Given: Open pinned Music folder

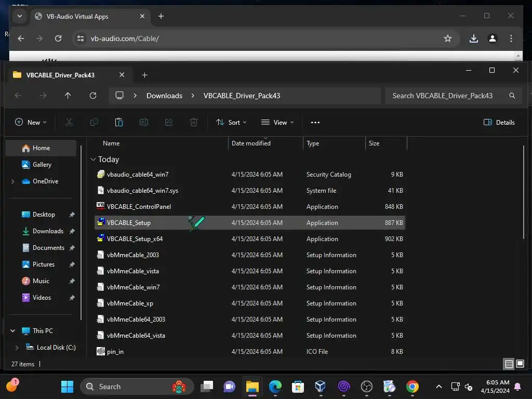Looking at the screenshot, I should pyautogui.click(x=41, y=281).
